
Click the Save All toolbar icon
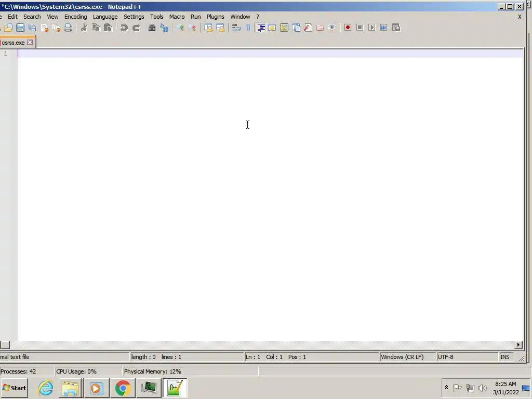click(x=32, y=28)
